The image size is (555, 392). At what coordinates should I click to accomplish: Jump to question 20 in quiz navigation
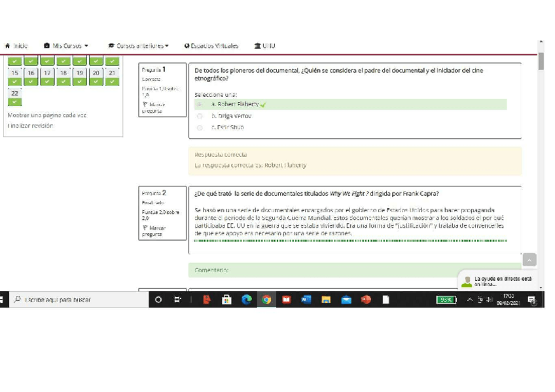tap(96, 77)
